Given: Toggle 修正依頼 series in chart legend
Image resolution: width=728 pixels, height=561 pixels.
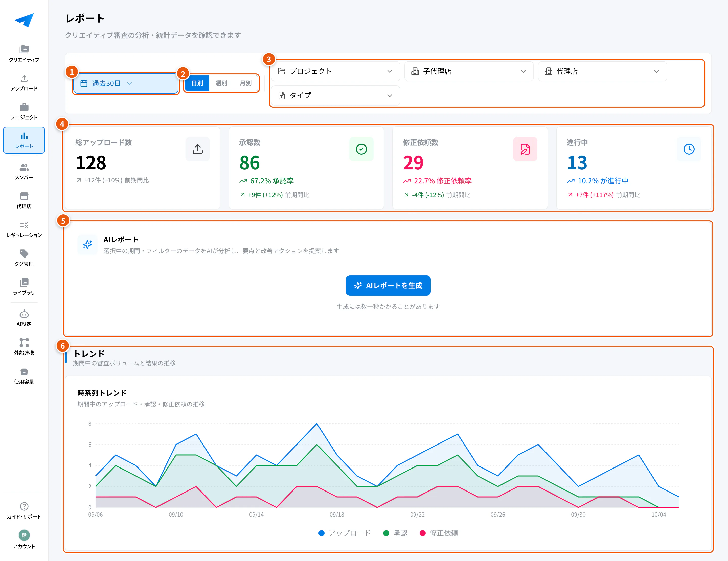Looking at the screenshot, I should click(x=439, y=533).
